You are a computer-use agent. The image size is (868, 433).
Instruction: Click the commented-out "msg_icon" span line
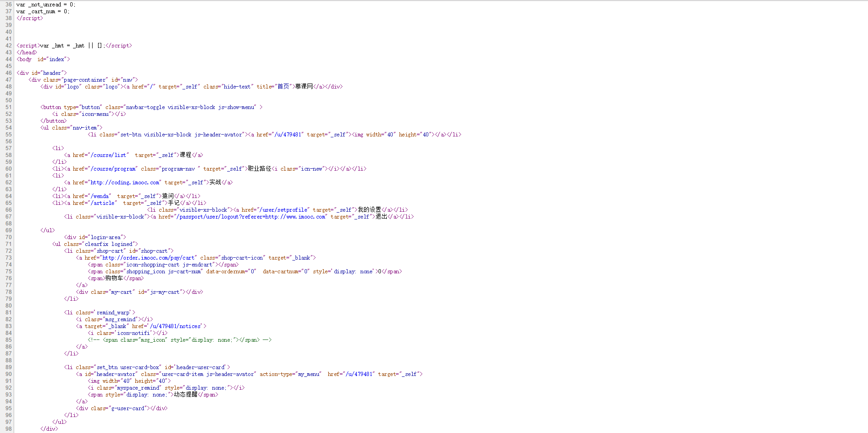(x=180, y=340)
